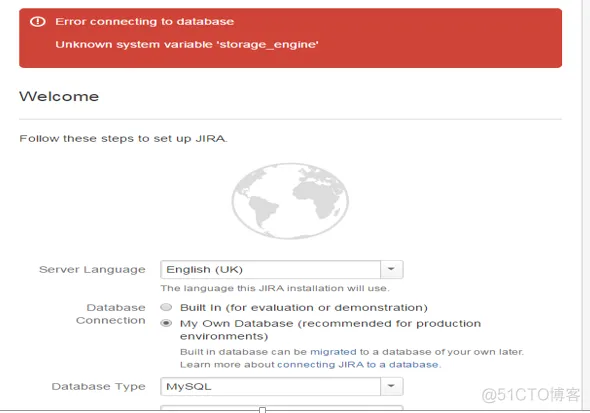This screenshot has height=413, width=590.
Task: Click the Server Language dropdown arrow
Action: pyautogui.click(x=391, y=269)
